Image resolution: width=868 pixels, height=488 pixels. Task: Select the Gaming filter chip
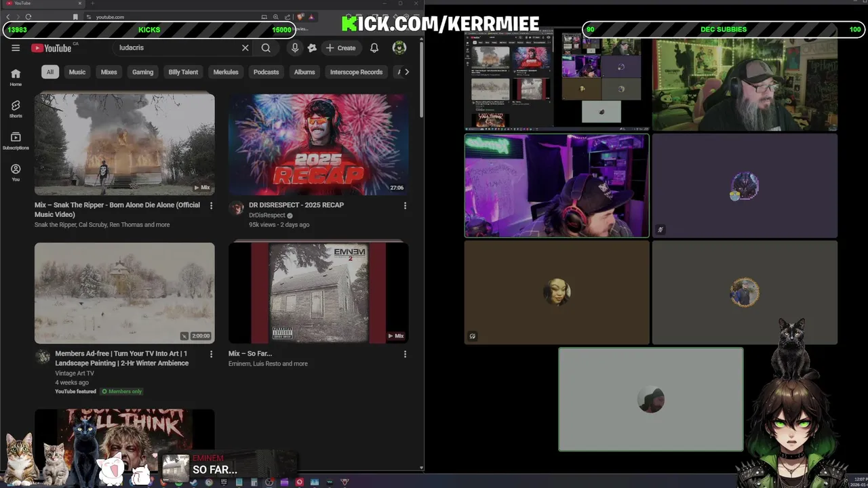[x=142, y=72]
